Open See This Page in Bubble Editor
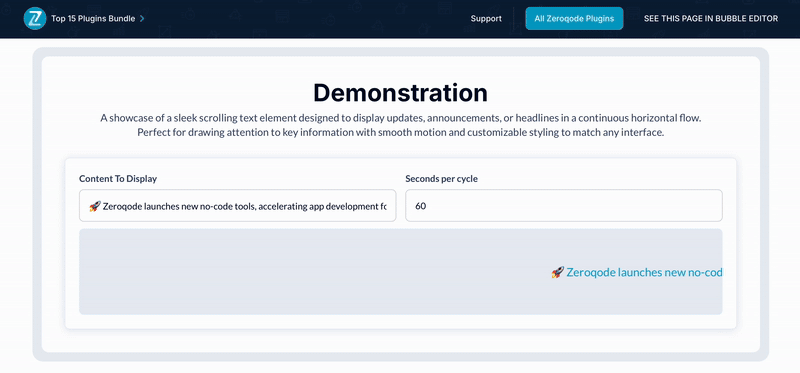 click(711, 19)
